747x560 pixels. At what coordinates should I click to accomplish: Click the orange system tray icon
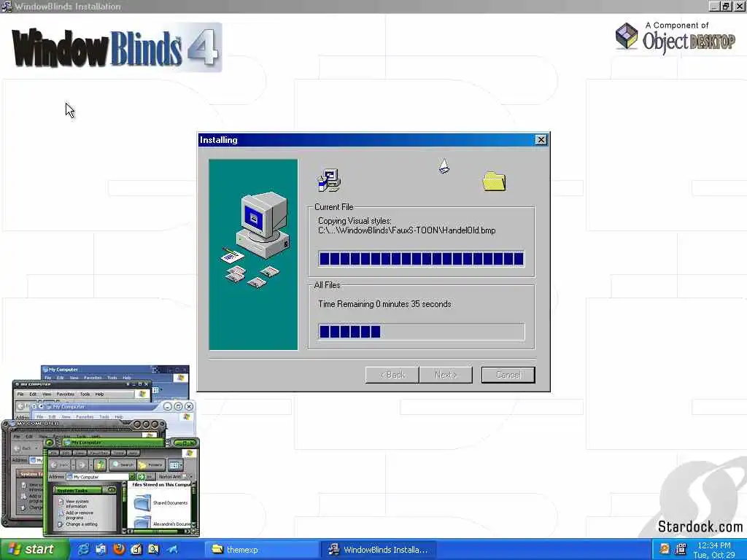tap(664, 549)
